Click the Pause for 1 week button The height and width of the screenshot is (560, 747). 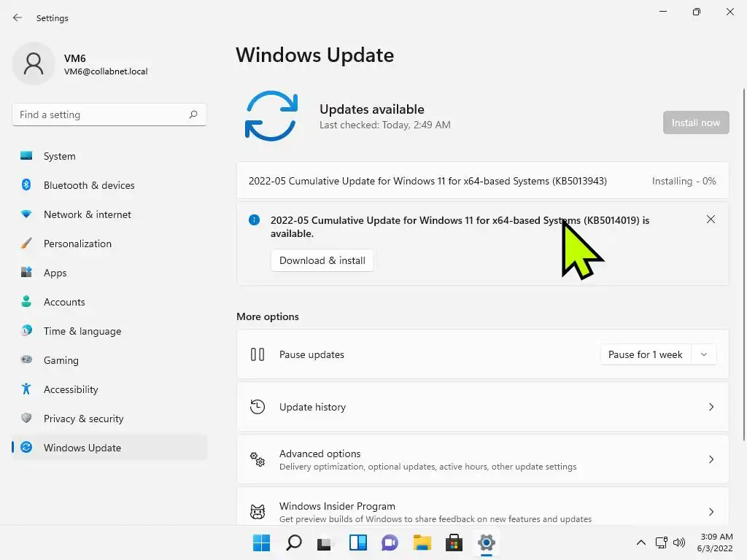point(646,354)
